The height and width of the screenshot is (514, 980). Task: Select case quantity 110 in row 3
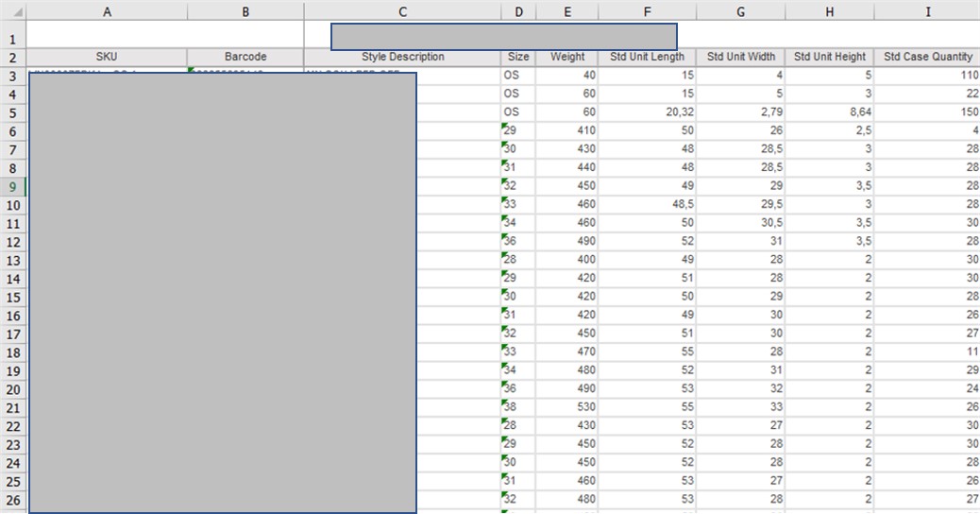tap(927, 75)
